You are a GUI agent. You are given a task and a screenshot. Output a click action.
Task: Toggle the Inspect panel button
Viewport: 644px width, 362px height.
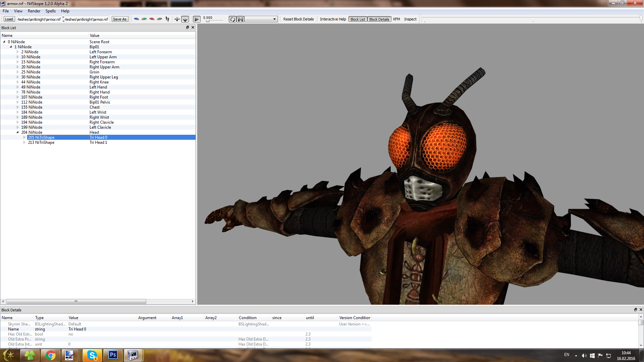coord(410,19)
